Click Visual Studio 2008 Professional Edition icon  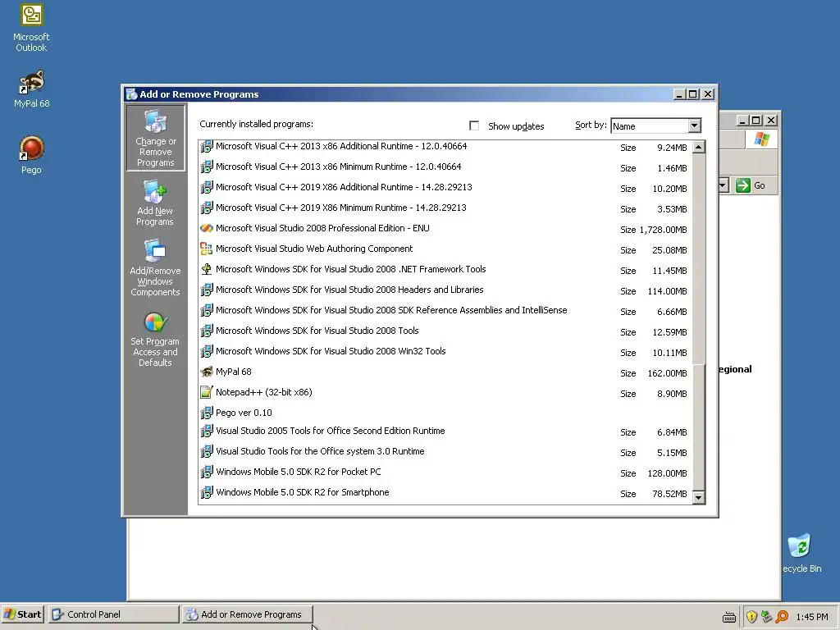206,228
